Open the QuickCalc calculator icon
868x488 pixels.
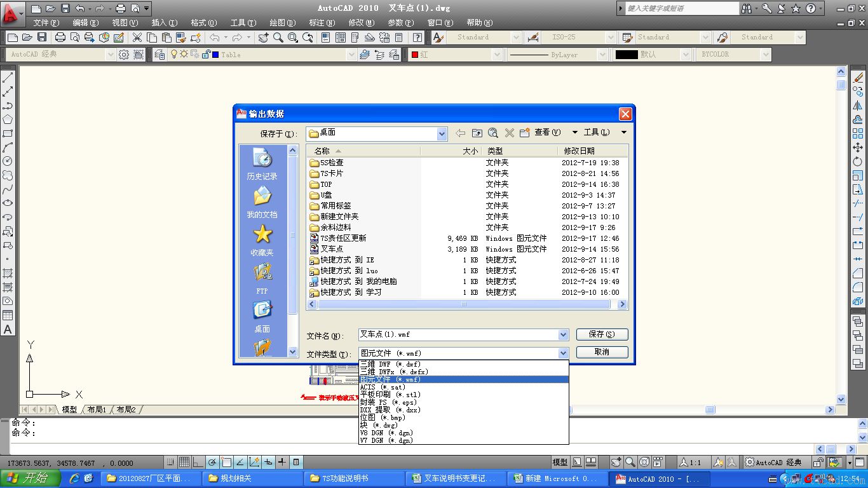click(x=399, y=37)
